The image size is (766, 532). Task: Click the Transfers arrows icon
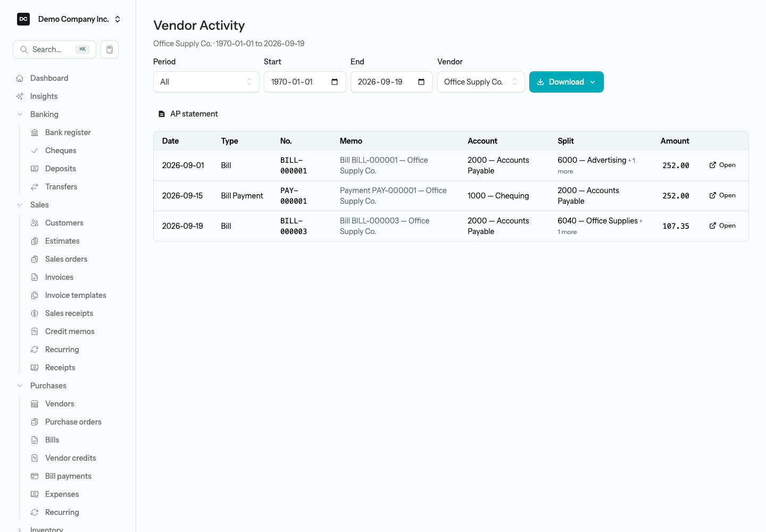[35, 187]
